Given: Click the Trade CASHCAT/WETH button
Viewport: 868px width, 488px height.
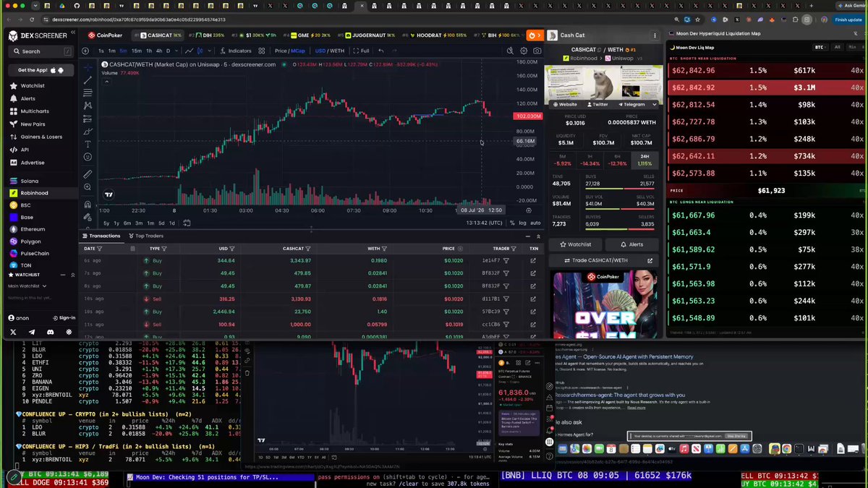Looking at the screenshot, I should pos(603,260).
